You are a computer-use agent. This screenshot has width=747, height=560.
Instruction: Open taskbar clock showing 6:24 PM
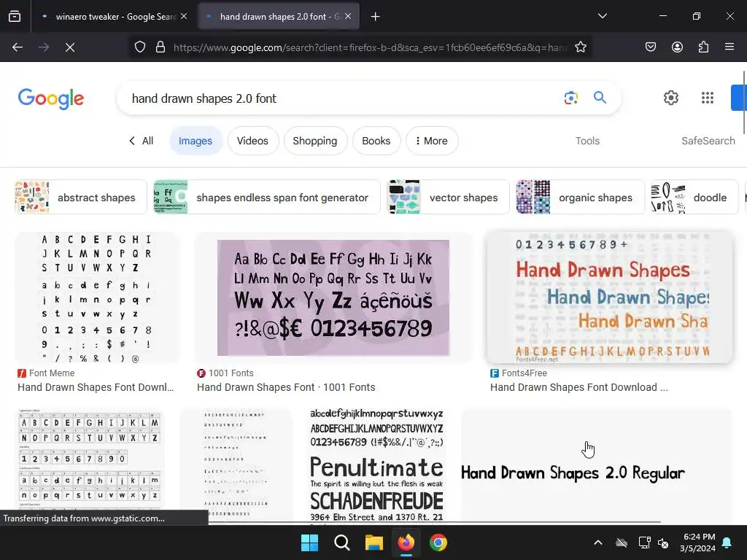(697, 542)
